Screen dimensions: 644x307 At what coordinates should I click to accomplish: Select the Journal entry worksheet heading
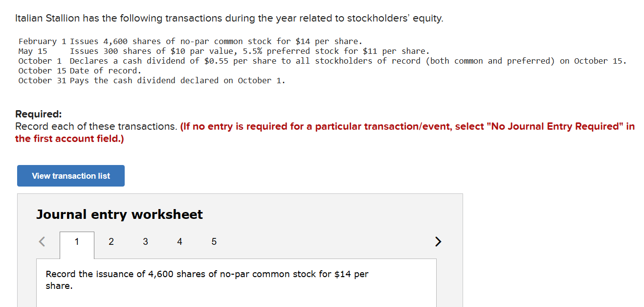(x=119, y=214)
